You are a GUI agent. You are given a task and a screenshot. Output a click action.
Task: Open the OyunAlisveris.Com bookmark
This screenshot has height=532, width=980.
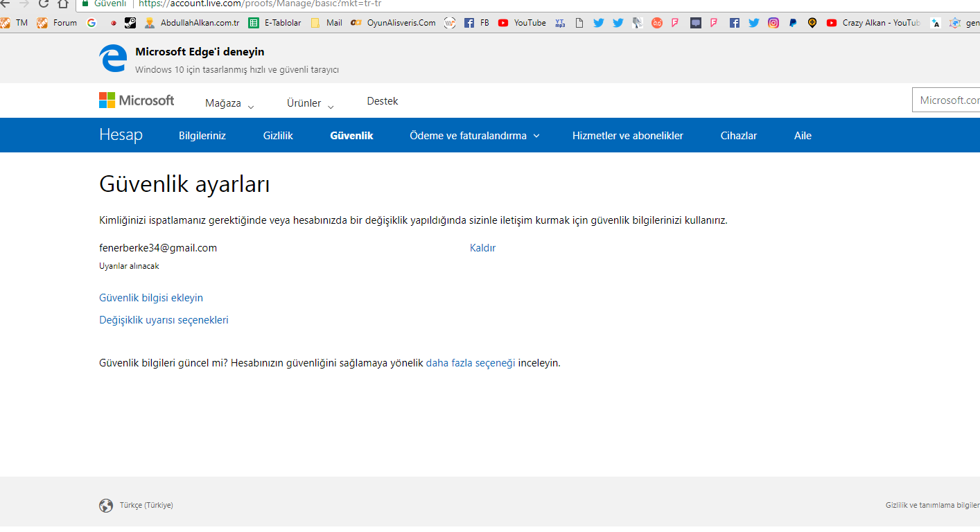(x=393, y=23)
